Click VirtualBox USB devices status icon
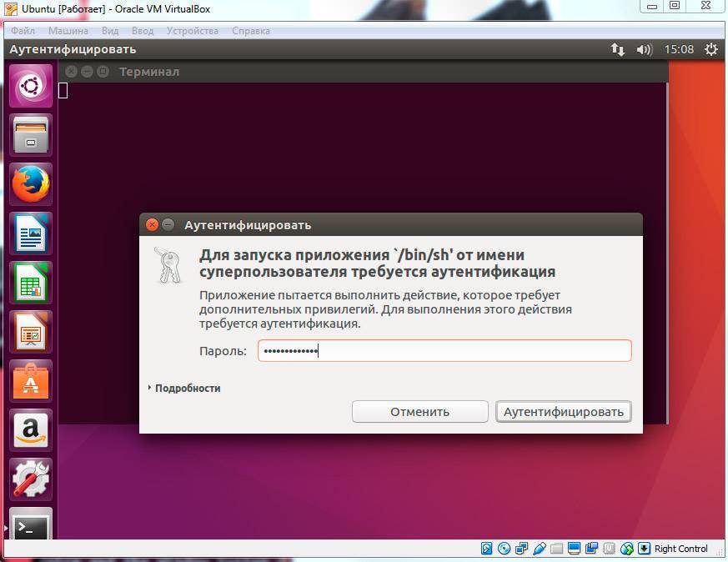The height and width of the screenshot is (562, 728). 539,549
